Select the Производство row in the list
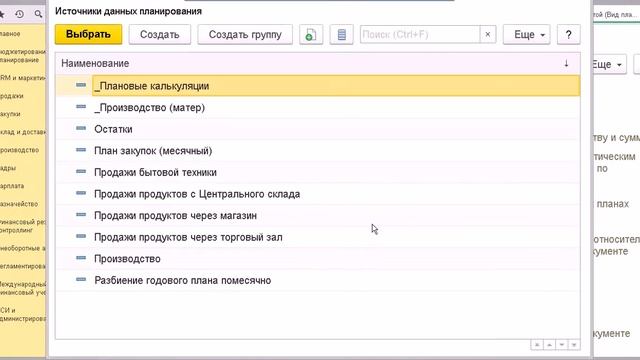 click(x=318, y=259)
